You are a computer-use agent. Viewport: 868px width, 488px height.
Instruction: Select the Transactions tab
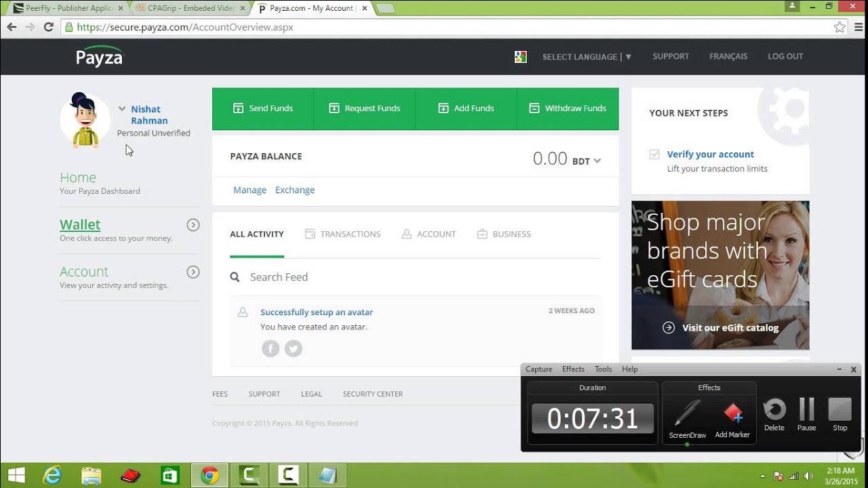(342, 234)
